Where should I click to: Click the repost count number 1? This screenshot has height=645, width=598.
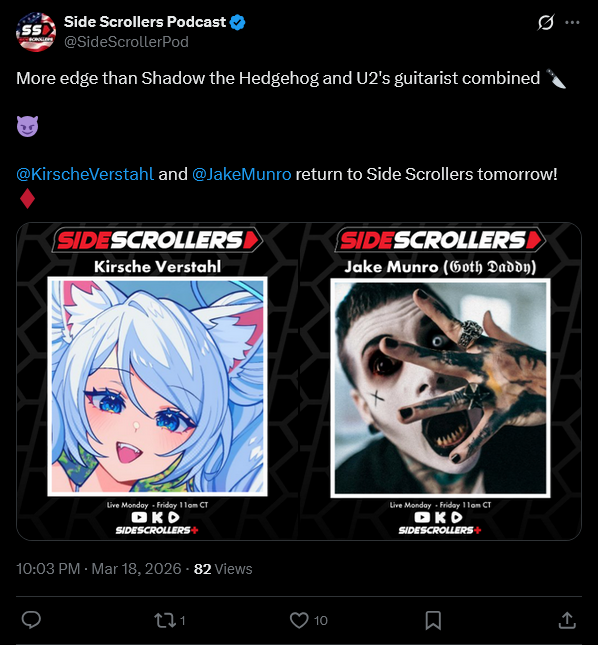pos(183,621)
